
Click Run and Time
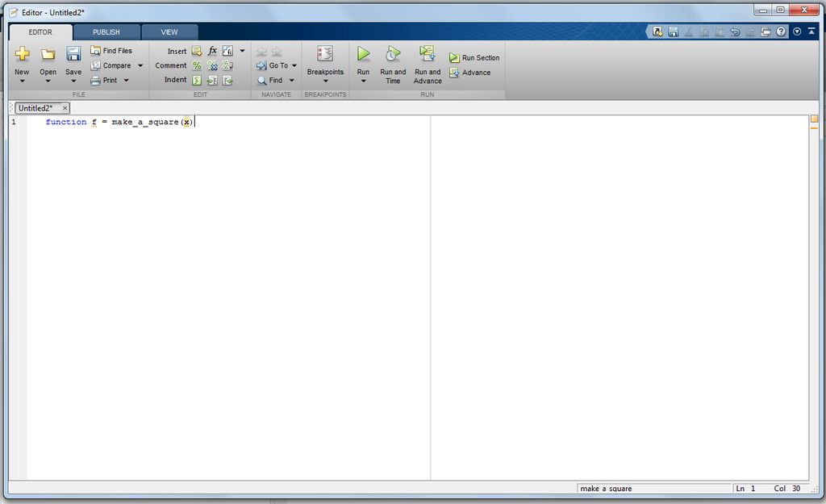point(393,65)
